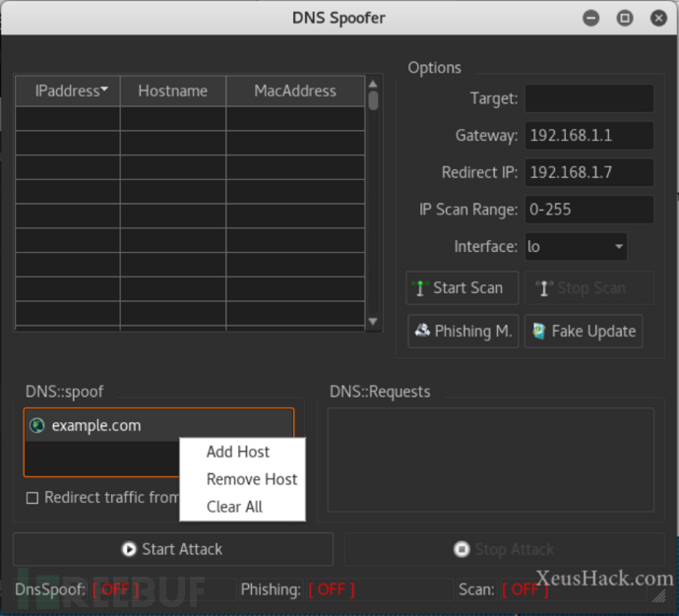Click the table scroll down arrow
679x616 pixels.
(373, 321)
